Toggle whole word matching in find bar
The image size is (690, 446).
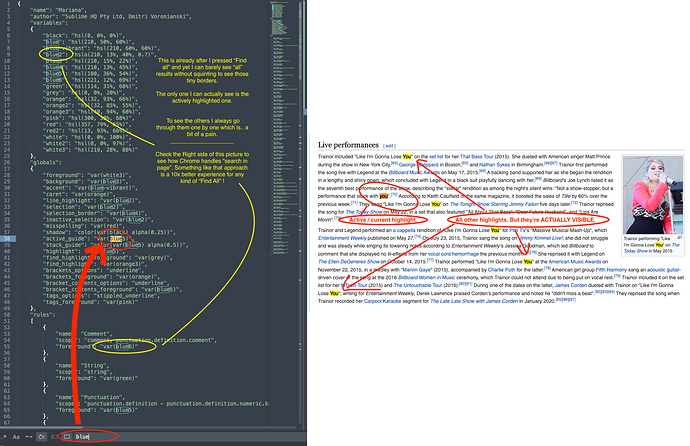point(29,437)
